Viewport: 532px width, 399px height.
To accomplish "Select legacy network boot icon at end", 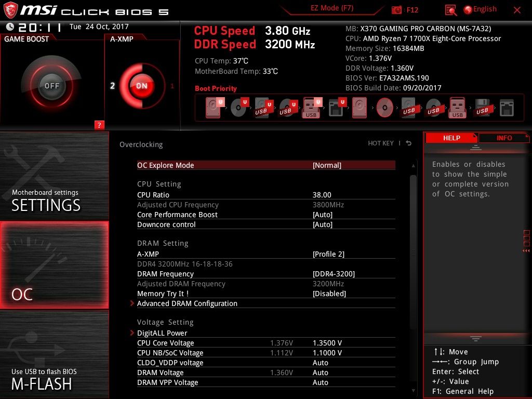I will 507,108.
